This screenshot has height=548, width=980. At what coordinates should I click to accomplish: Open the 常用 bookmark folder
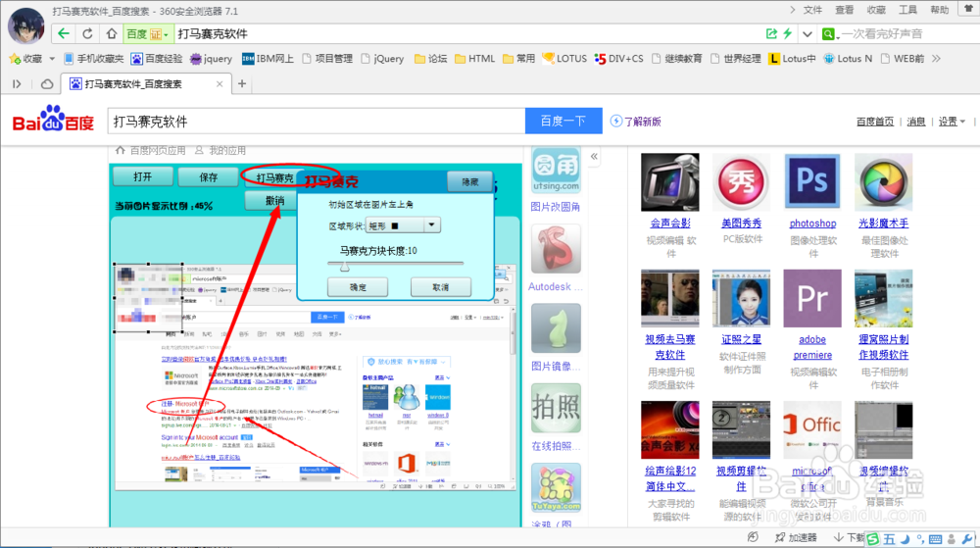tap(518, 59)
